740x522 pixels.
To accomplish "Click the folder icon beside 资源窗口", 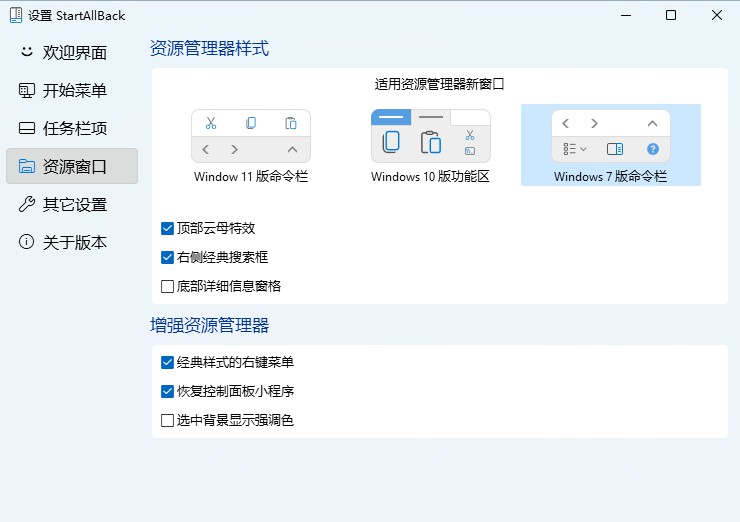I will [26, 166].
